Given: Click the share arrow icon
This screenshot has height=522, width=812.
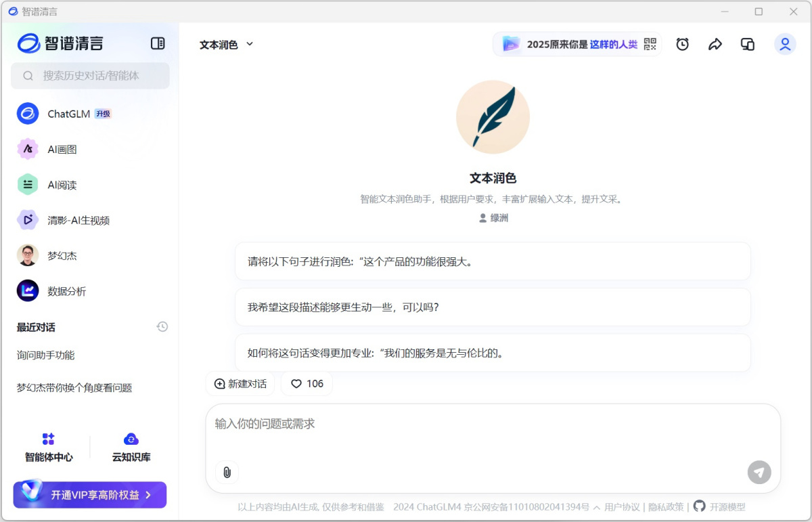Looking at the screenshot, I should [x=715, y=44].
